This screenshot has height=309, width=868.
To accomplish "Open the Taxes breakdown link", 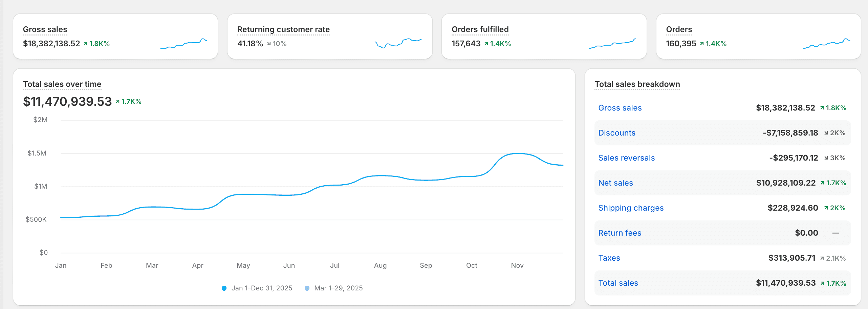I will tap(609, 258).
